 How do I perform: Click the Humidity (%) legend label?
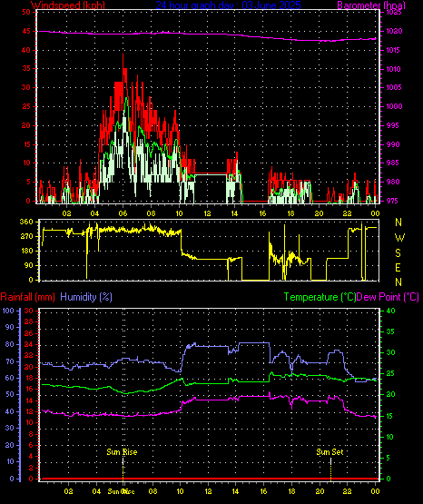tap(86, 297)
